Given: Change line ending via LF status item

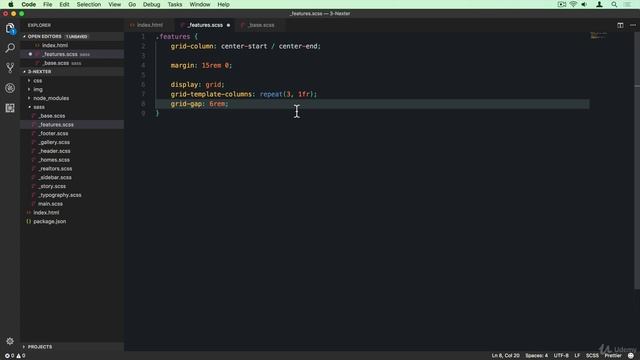Looking at the screenshot, I should (x=577, y=356).
